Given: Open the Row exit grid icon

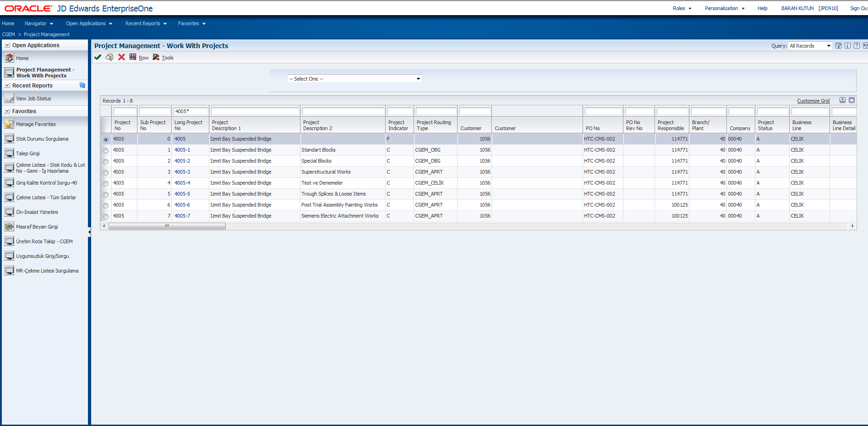Looking at the screenshot, I should tap(133, 57).
